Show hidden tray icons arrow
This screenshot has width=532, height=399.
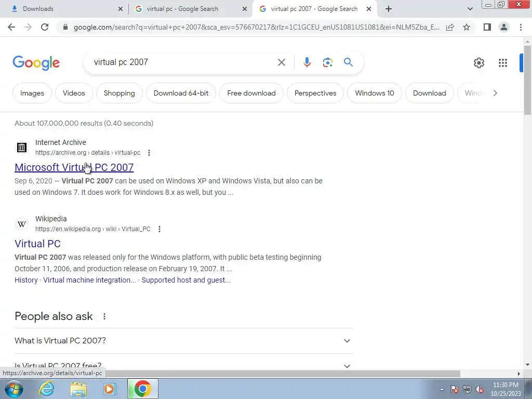442,390
